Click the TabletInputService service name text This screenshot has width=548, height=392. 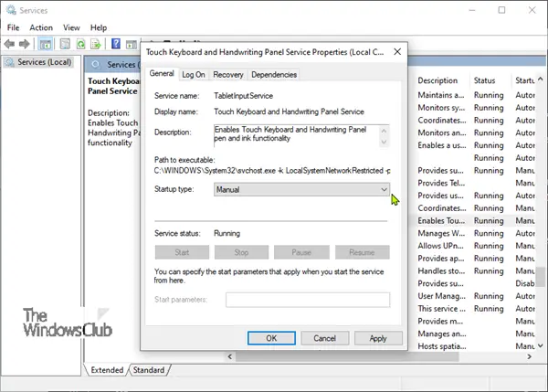(243, 96)
